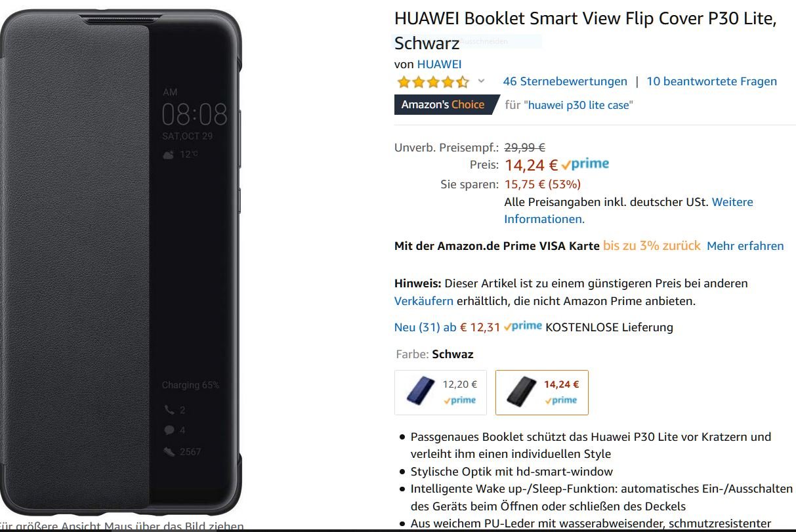Open the Verkäufern link
Screen dimensions: 796x532
(x=423, y=301)
